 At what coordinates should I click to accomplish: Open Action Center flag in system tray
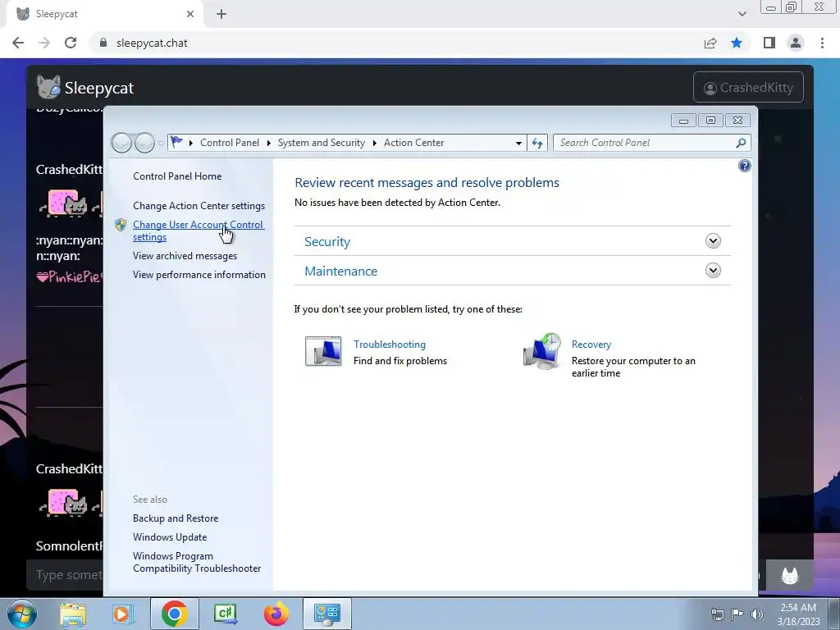point(737,614)
